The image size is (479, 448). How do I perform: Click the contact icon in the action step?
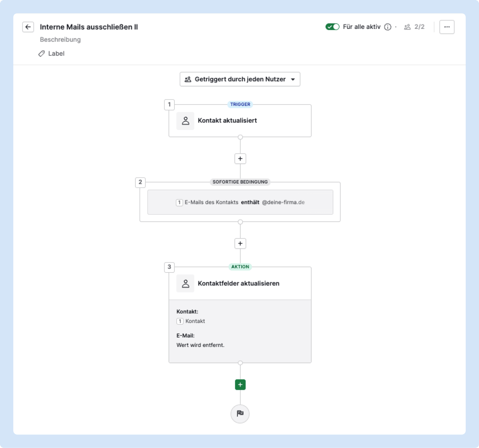pyautogui.click(x=185, y=283)
